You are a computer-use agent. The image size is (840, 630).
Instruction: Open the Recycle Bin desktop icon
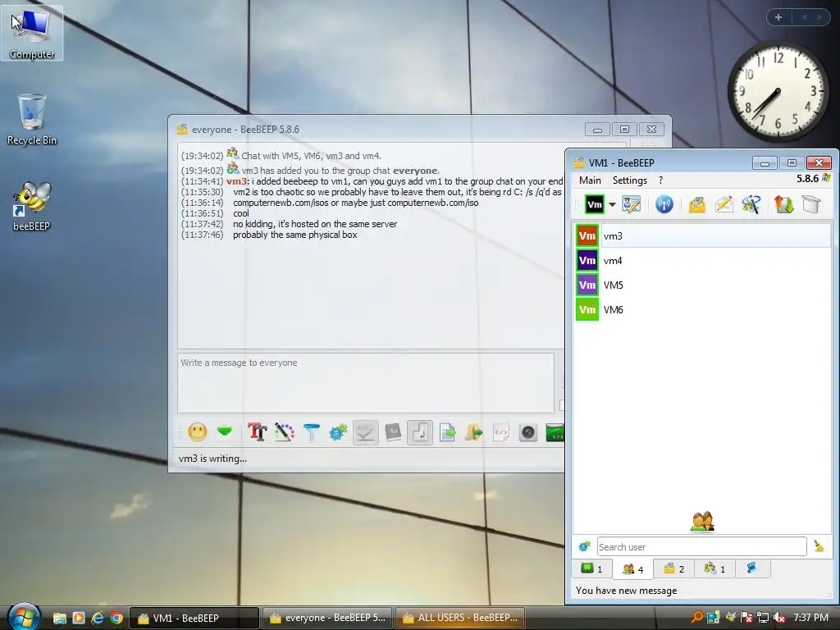pyautogui.click(x=32, y=120)
